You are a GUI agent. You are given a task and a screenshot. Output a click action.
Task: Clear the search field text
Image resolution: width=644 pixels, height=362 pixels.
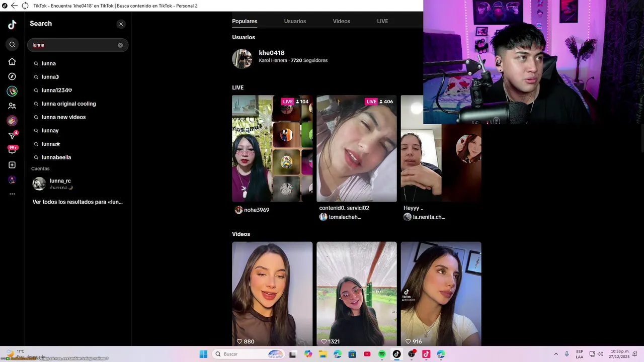click(x=120, y=45)
